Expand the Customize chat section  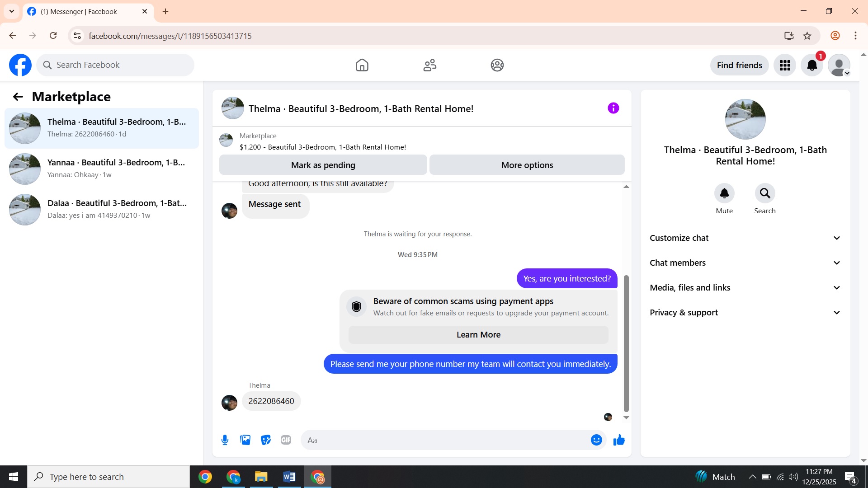click(x=745, y=238)
